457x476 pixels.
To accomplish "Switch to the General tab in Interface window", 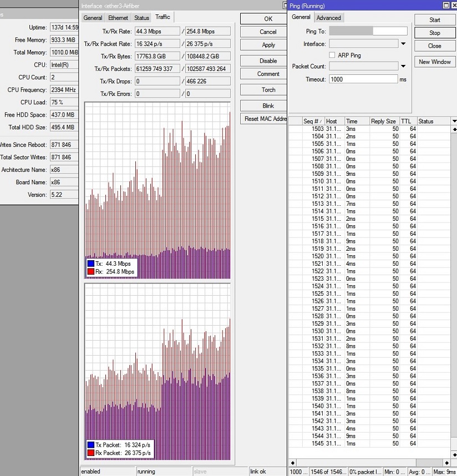I will [93, 18].
